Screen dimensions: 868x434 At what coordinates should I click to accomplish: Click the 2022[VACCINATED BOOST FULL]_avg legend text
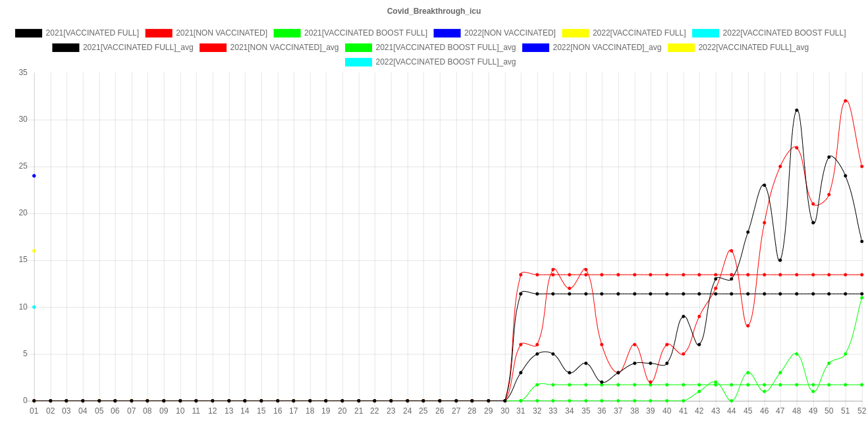coord(445,62)
